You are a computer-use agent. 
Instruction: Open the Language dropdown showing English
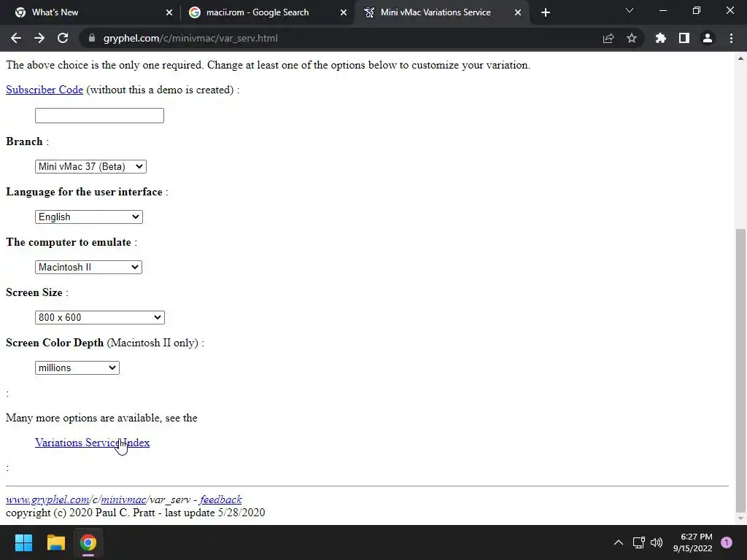click(88, 217)
